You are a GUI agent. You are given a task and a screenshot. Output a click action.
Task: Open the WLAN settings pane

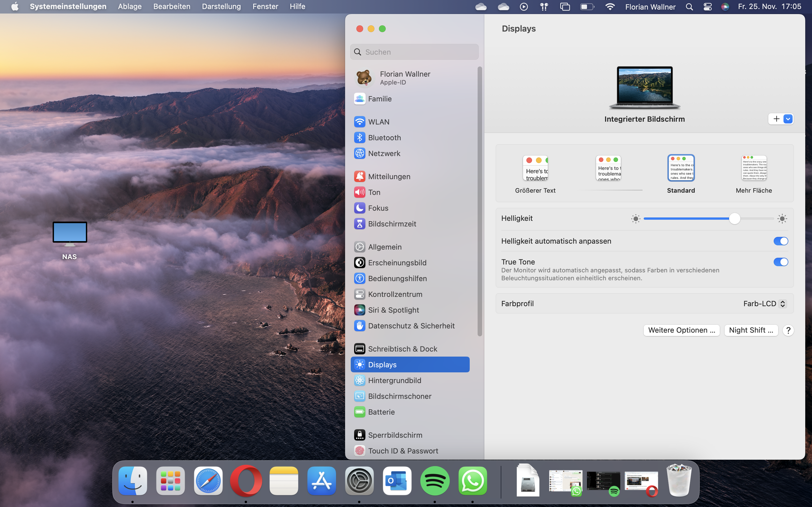tap(378, 122)
